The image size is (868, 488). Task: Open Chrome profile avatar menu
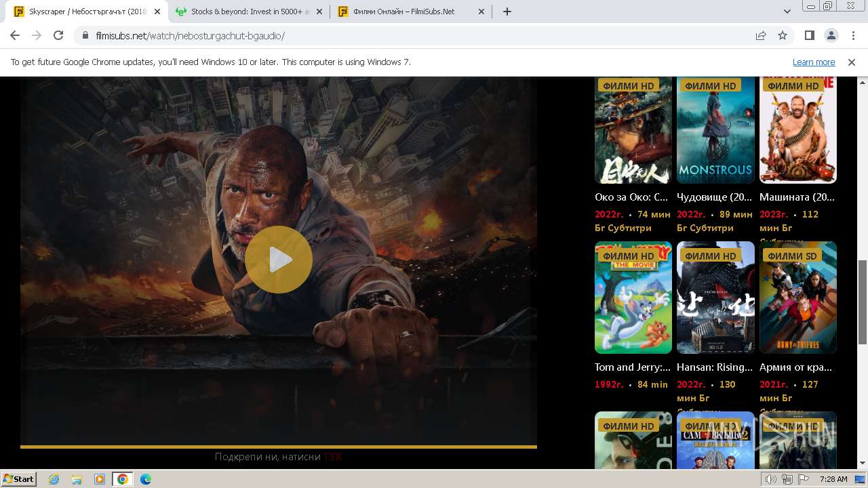831,35
